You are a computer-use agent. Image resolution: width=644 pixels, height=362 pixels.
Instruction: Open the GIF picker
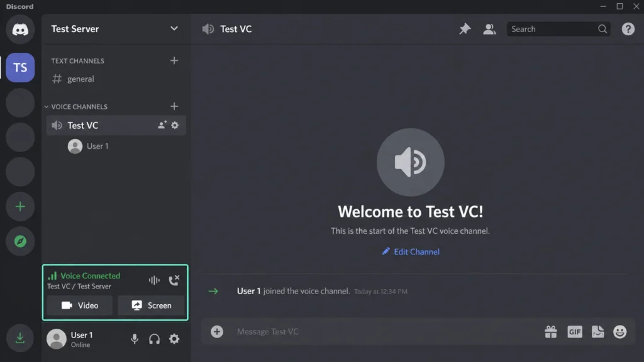(x=575, y=332)
